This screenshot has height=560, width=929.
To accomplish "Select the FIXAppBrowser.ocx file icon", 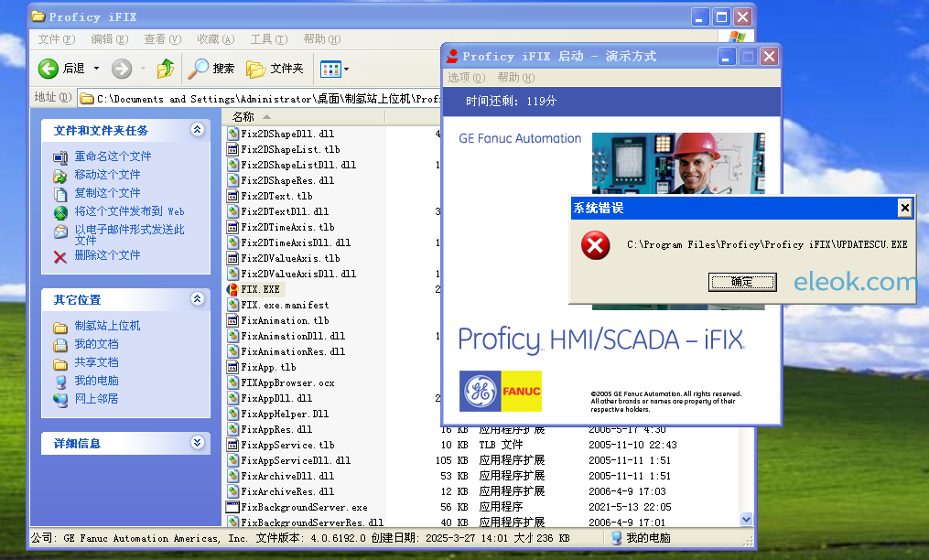I will point(232,382).
